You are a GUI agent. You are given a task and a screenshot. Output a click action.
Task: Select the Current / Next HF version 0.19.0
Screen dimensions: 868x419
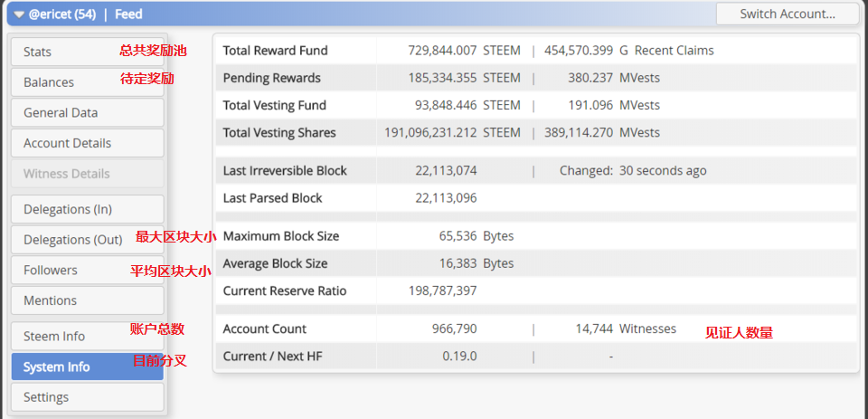459,357
